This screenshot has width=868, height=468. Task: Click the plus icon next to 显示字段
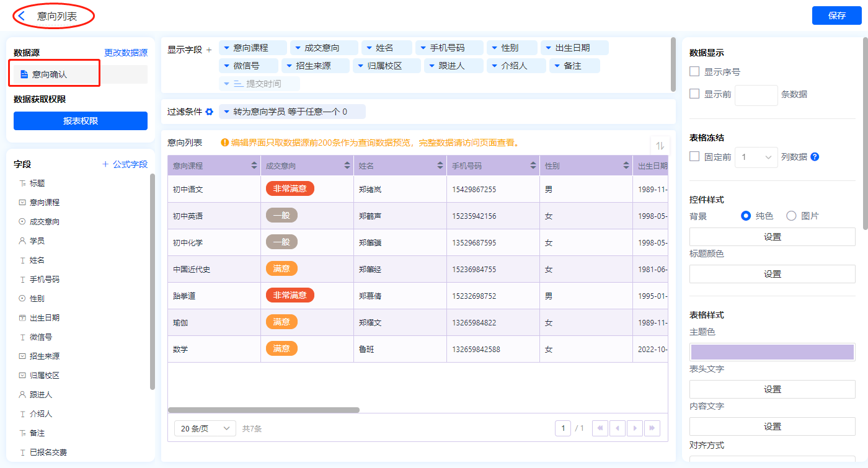point(209,50)
